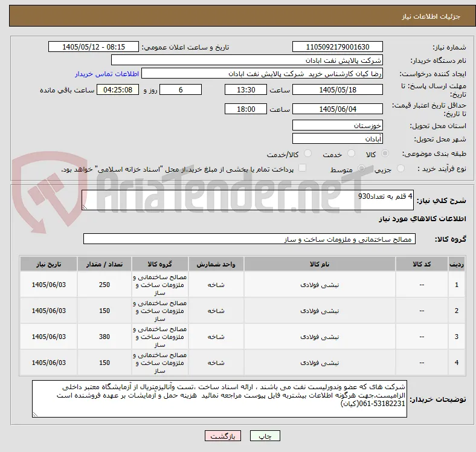Click the resize handle of توضیحات خریدار box
The height and width of the screenshot is (452, 476).
click(35, 414)
